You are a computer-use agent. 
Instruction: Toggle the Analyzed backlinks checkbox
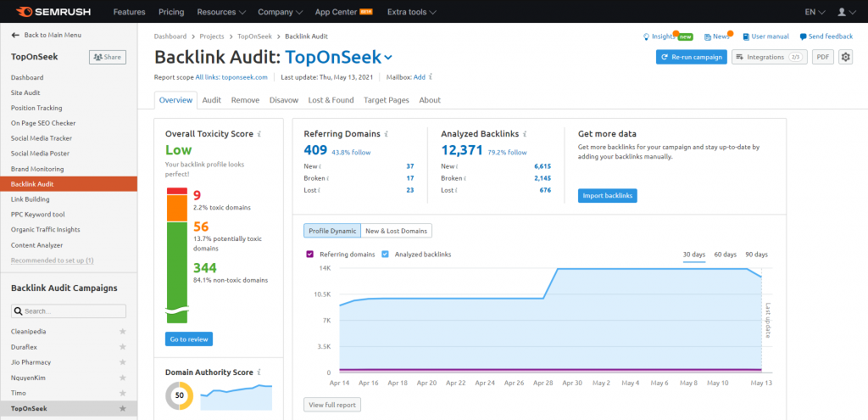[385, 255]
